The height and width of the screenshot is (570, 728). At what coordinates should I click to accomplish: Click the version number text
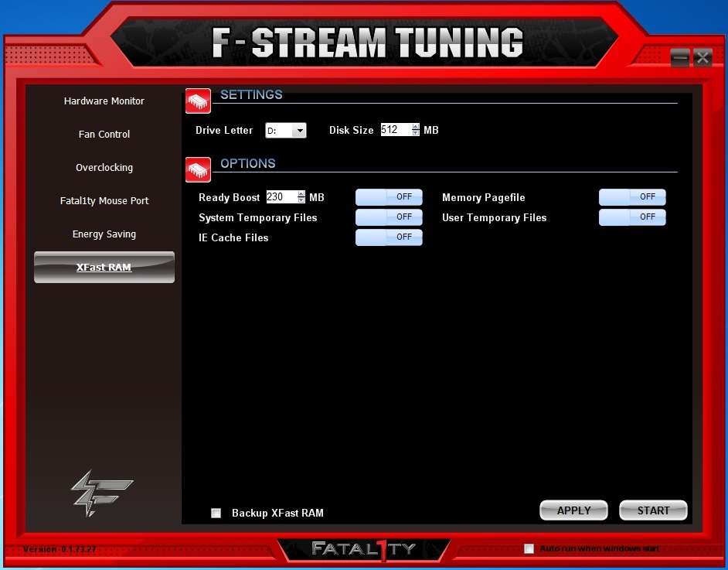(x=60, y=549)
